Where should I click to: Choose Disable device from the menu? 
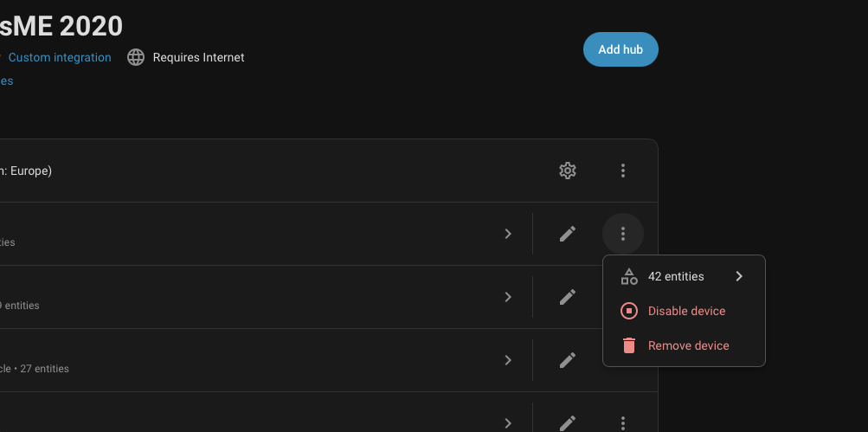686,311
